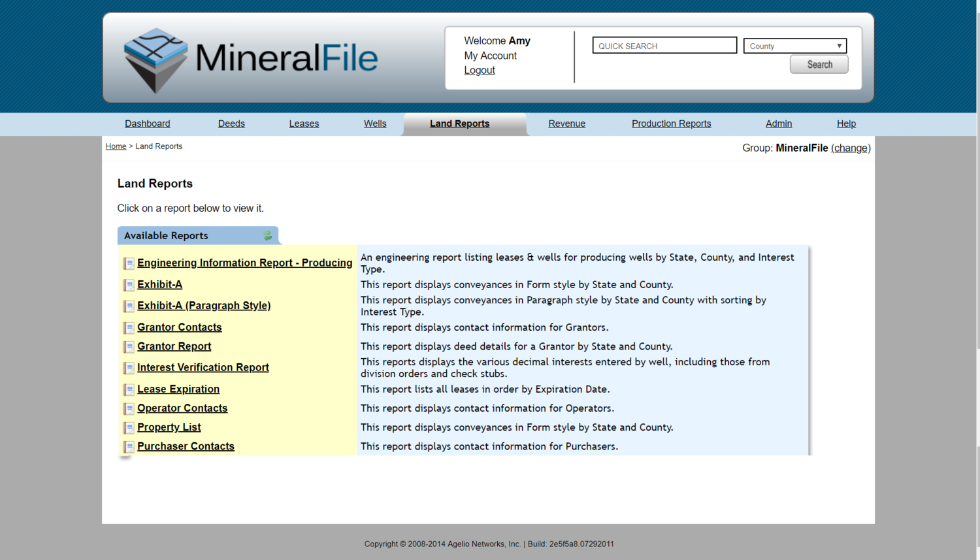Click inside the Quick Search field

664,45
